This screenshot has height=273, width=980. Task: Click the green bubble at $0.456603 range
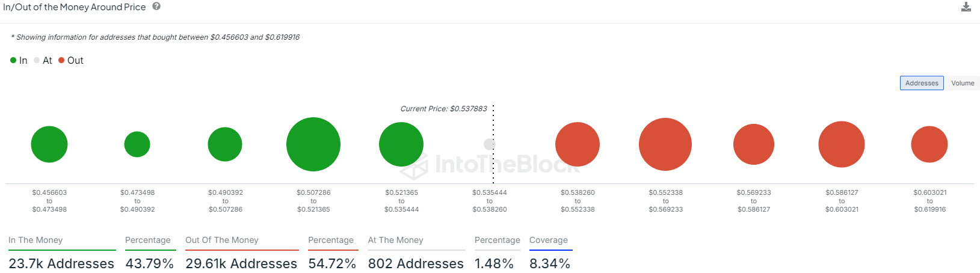point(49,144)
